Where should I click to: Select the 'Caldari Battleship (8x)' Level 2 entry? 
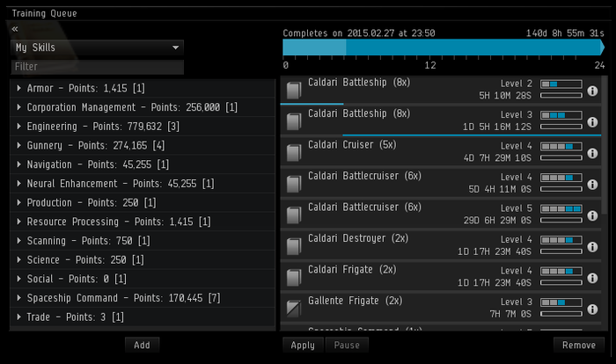(441, 91)
